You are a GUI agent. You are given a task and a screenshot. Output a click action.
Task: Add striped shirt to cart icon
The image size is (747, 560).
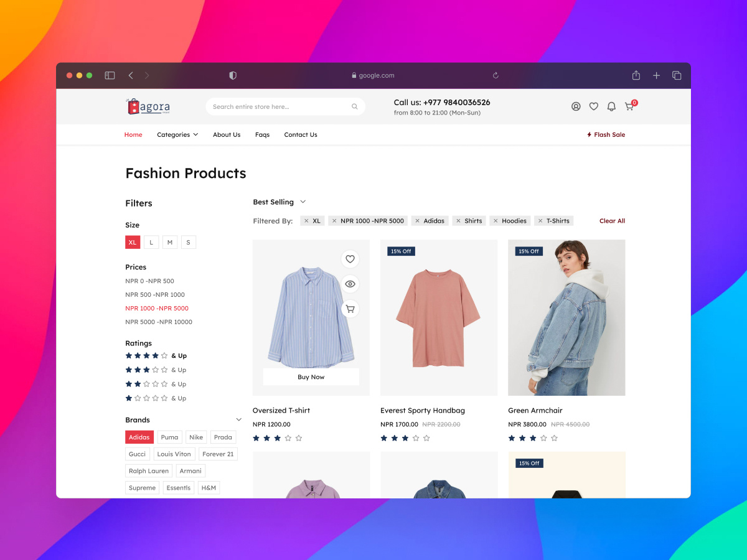click(x=350, y=309)
